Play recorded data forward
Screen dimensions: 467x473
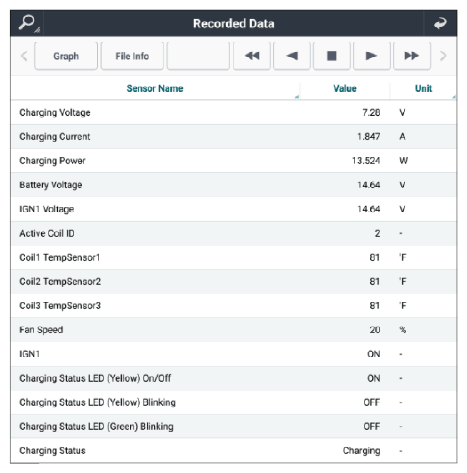[x=372, y=56]
